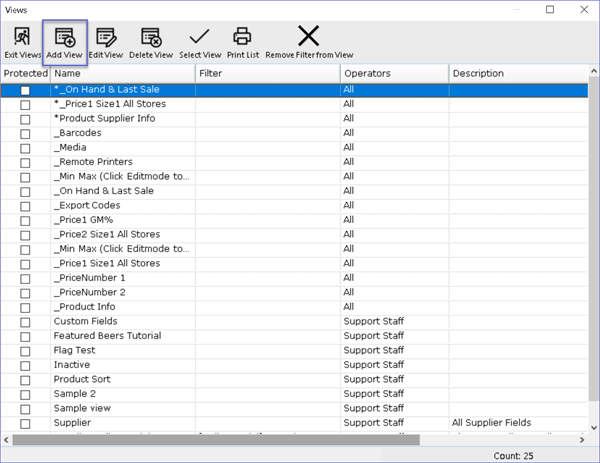
Task: Select the Featured Beers Tutorial row
Action: [x=120, y=336]
